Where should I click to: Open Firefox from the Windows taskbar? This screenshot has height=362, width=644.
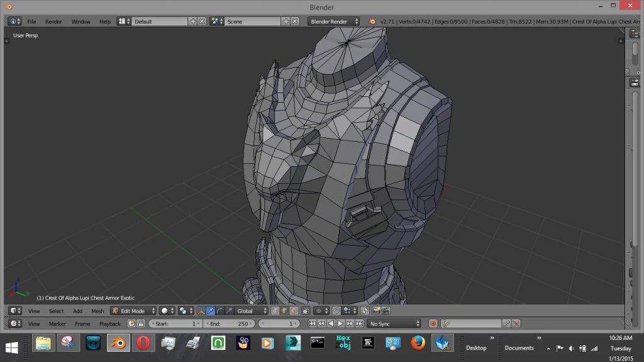(418, 344)
